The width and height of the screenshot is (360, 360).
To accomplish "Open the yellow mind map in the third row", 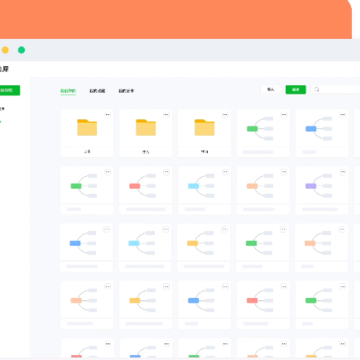I will 204,248.
